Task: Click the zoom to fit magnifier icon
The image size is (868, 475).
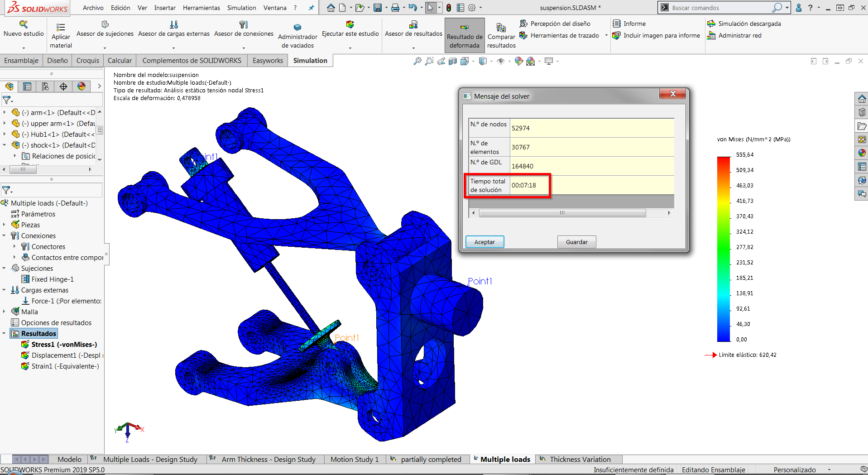Action: pyautogui.click(x=417, y=61)
